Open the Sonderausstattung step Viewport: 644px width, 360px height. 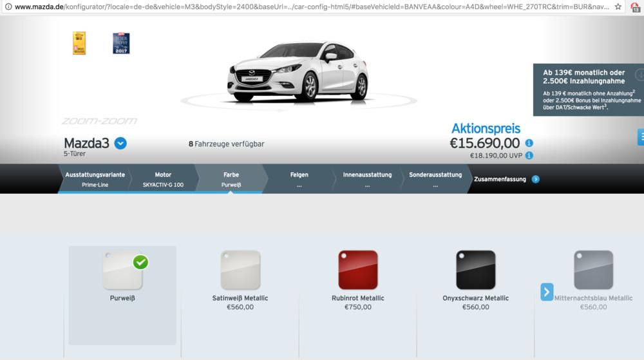pos(435,179)
